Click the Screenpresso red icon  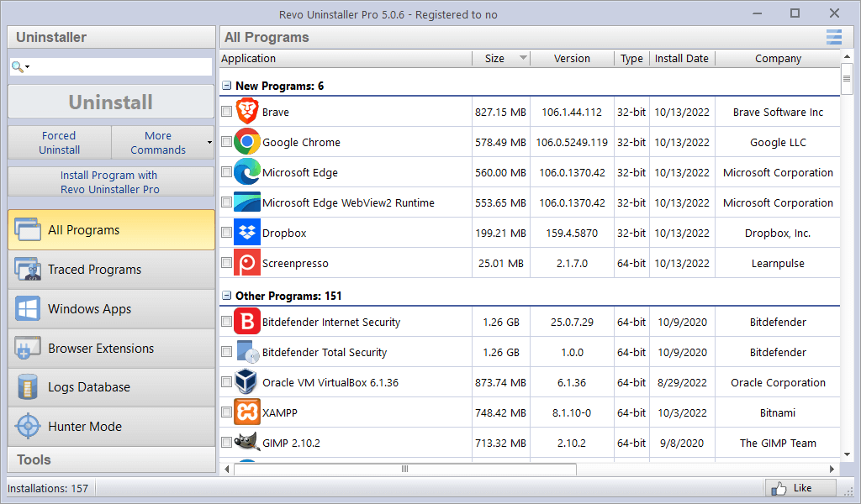[x=247, y=262]
